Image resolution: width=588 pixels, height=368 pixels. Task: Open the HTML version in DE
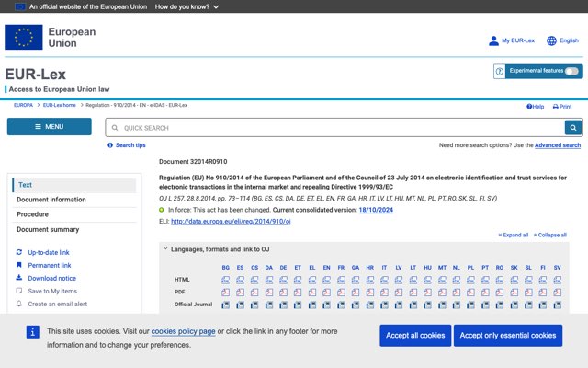(x=283, y=280)
